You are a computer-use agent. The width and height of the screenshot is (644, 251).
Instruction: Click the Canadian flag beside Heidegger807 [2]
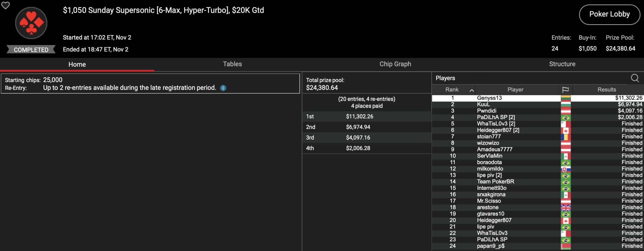pyautogui.click(x=566, y=130)
